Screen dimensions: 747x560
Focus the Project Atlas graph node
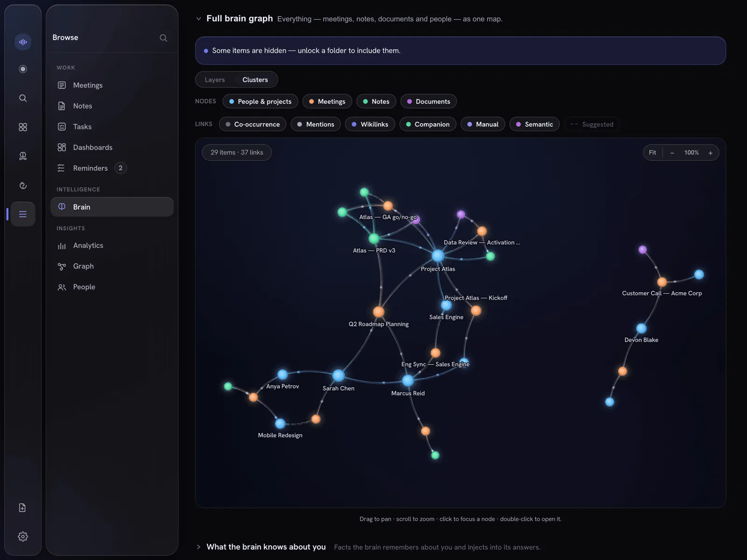tap(437, 256)
